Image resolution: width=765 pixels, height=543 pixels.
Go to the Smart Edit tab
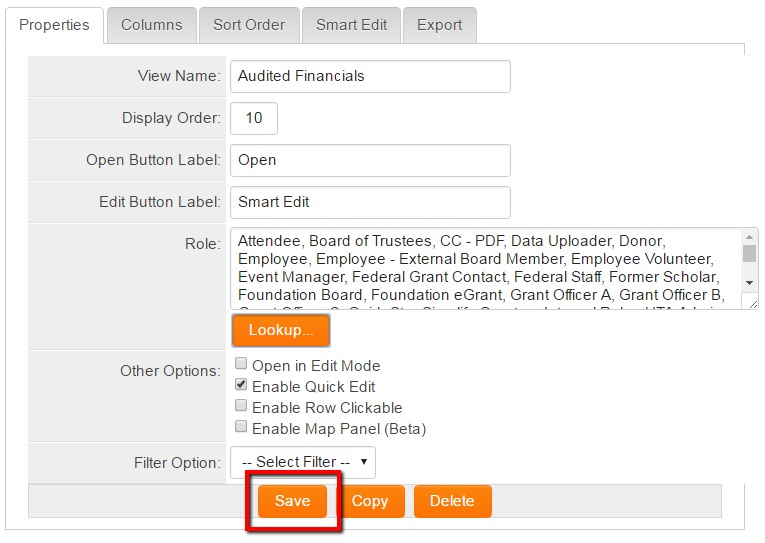click(351, 25)
